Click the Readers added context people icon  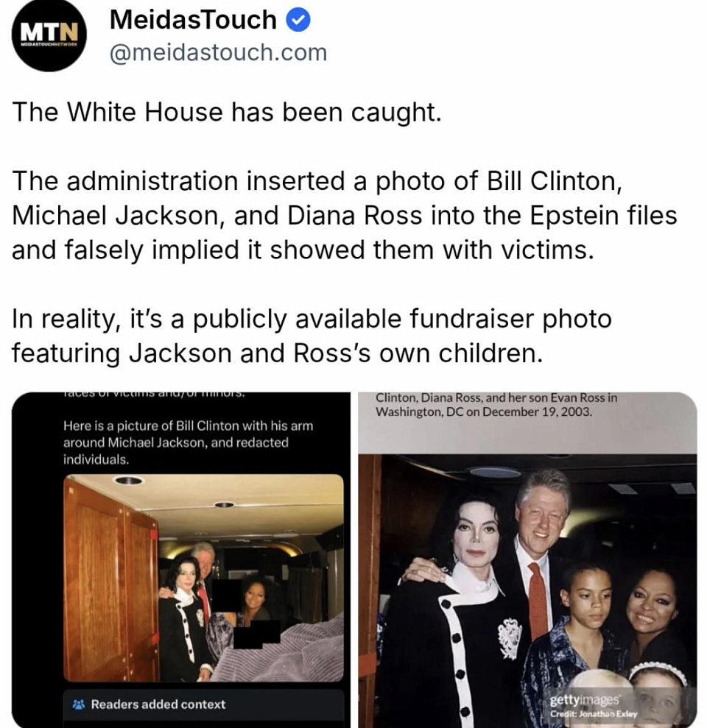coord(79,704)
